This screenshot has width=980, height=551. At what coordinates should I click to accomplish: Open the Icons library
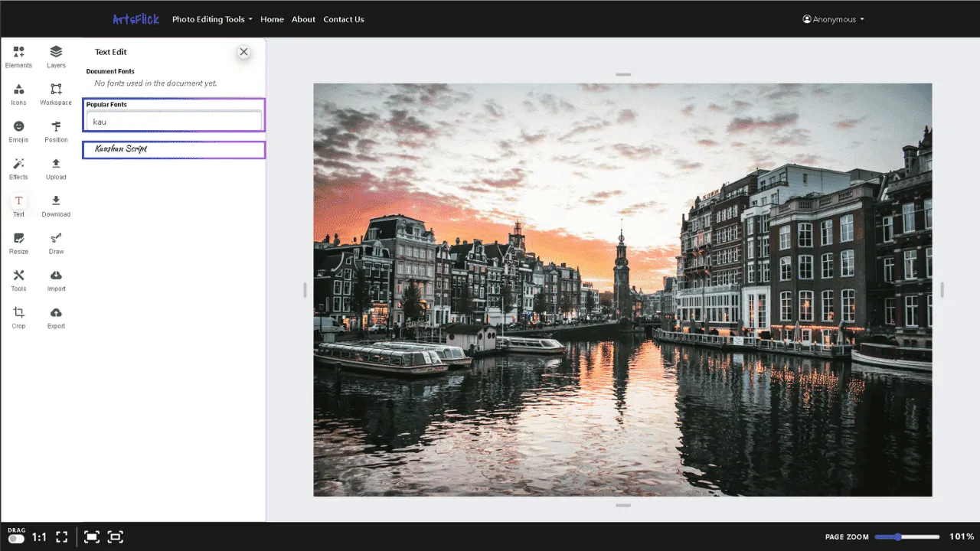[x=18, y=94]
